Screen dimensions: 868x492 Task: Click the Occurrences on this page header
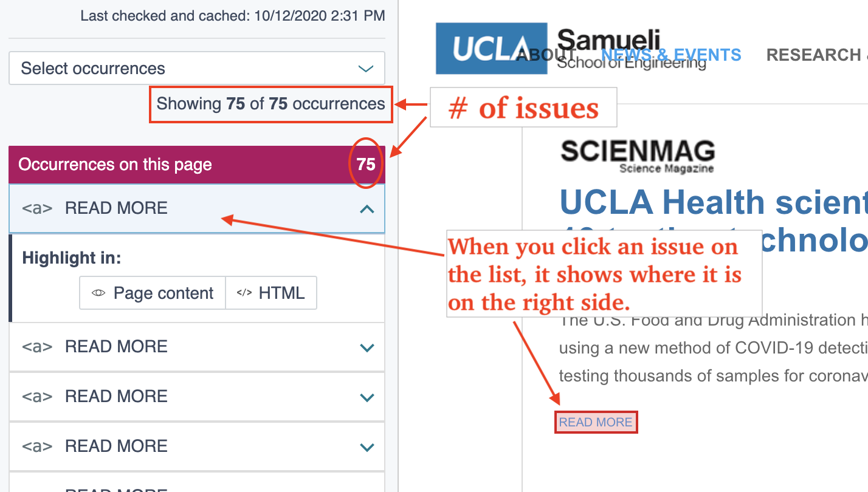tap(115, 165)
